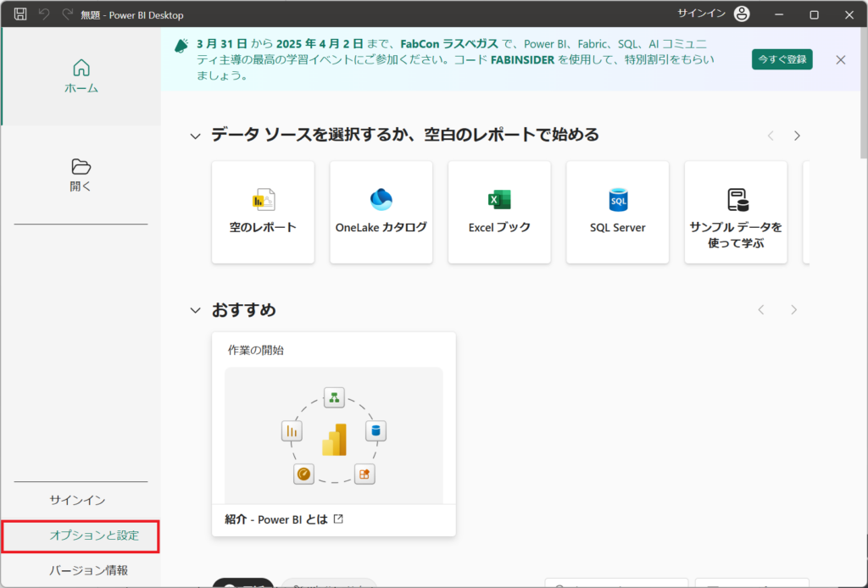Click previous arrow of おすすめ carousel

[x=761, y=310]
